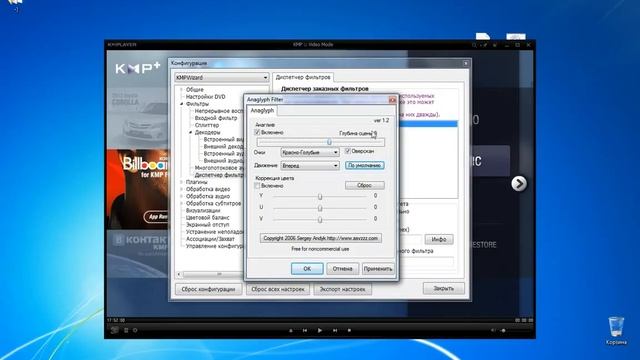Select Входной фильтр tree item
Screen dimensions: 640x360
[x=216, y=118]
